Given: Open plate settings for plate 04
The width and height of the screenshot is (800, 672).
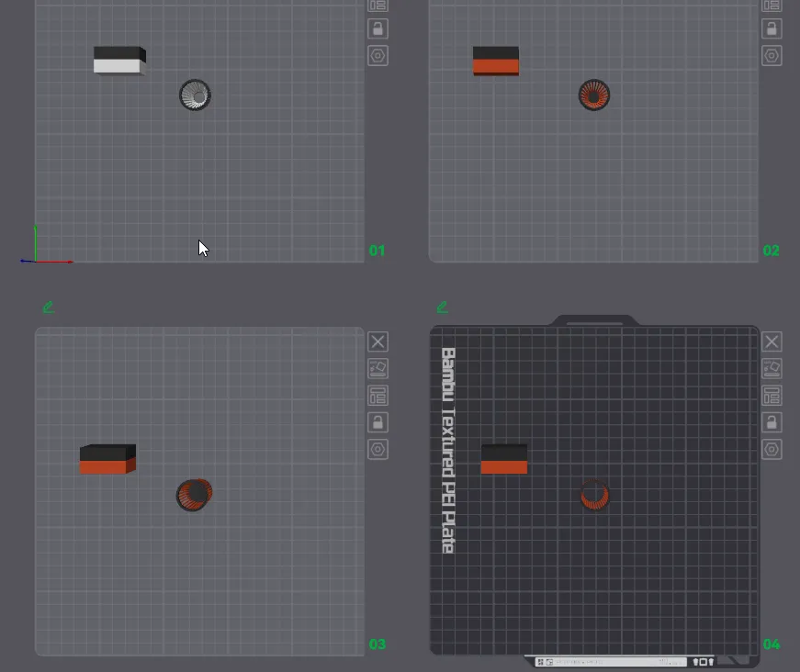Looking at the screenshot, I should click(x=772, y=450).
